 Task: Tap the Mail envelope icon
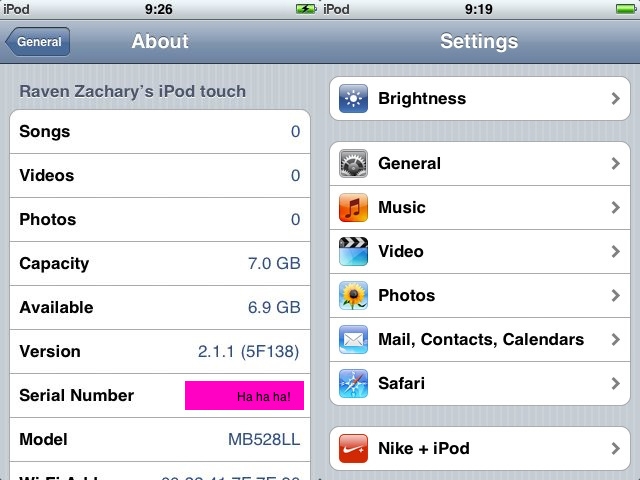pyautogui.click(x=353, y=340)
